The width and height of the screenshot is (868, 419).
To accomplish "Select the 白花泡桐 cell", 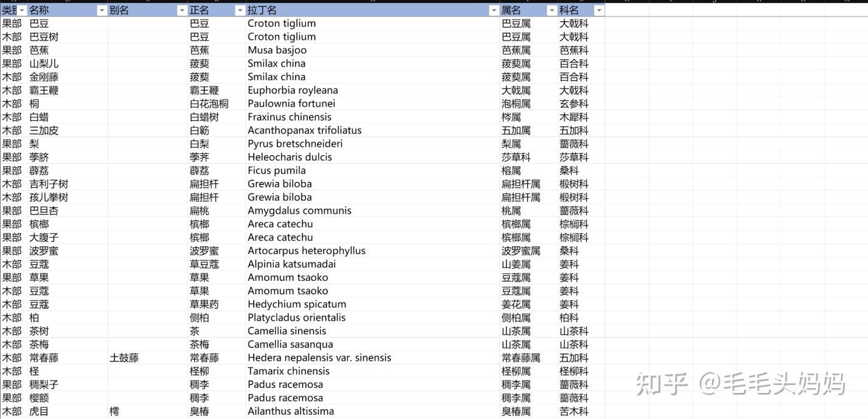I will coord(217,104).
